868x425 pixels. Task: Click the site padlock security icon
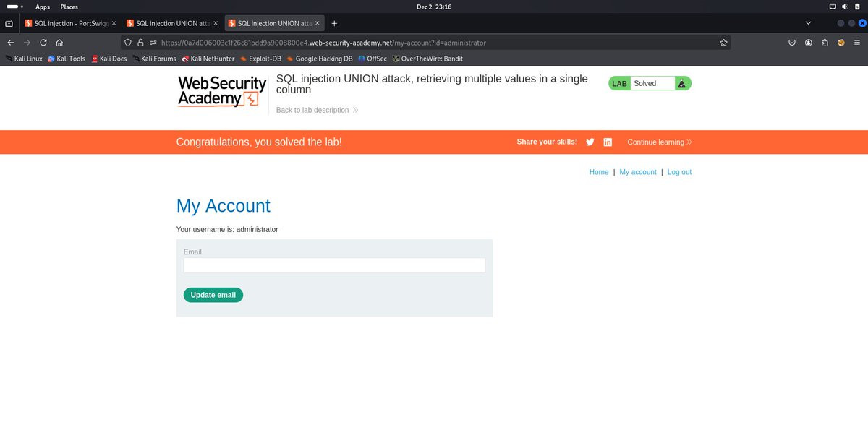[140, 43]
